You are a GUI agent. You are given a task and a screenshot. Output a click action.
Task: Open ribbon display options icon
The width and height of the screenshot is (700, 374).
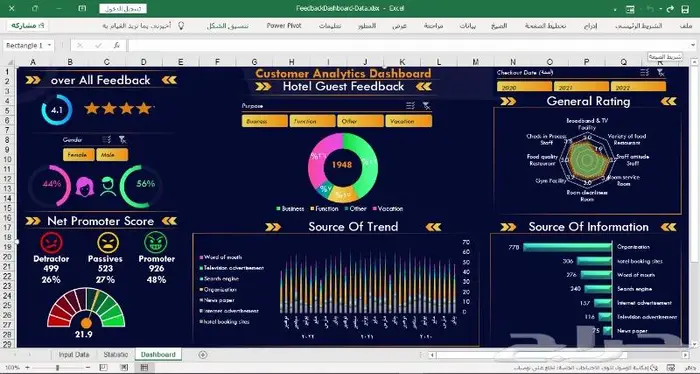pos(82,8)
